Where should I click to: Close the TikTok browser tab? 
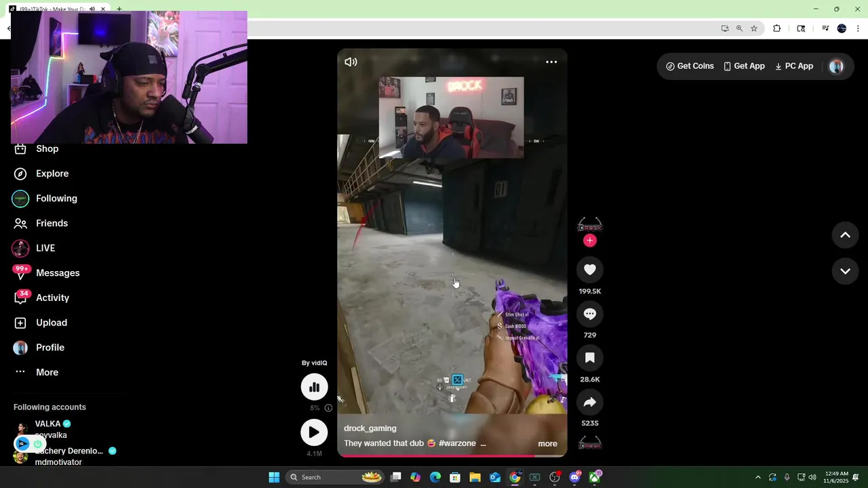click(x=104, y=9)
